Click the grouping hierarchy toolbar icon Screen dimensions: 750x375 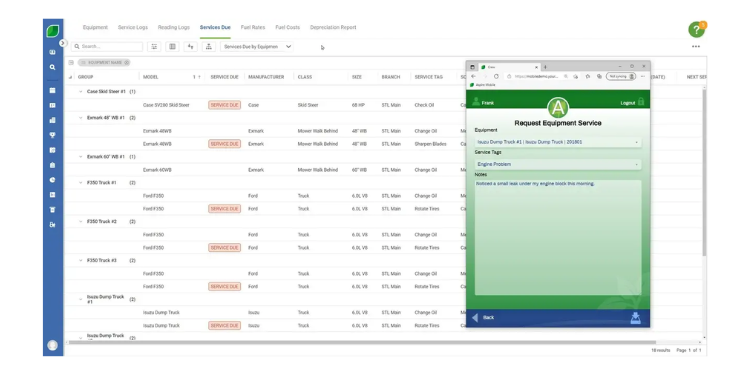coord(209,46)
